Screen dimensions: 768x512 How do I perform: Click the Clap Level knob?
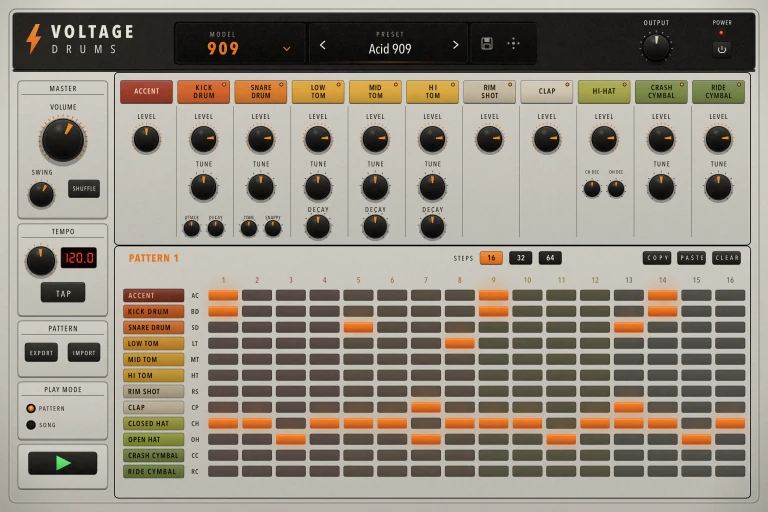(547, 139)
